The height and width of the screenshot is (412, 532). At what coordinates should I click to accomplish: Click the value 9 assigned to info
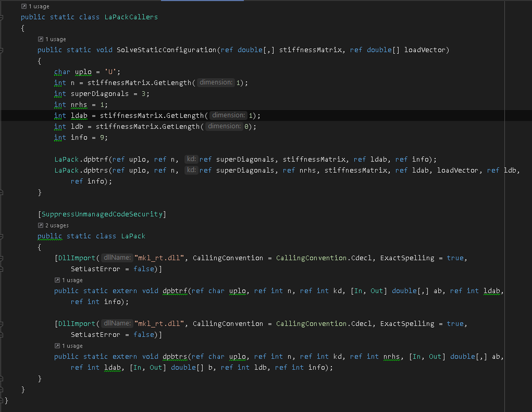[x=102, y=138]
